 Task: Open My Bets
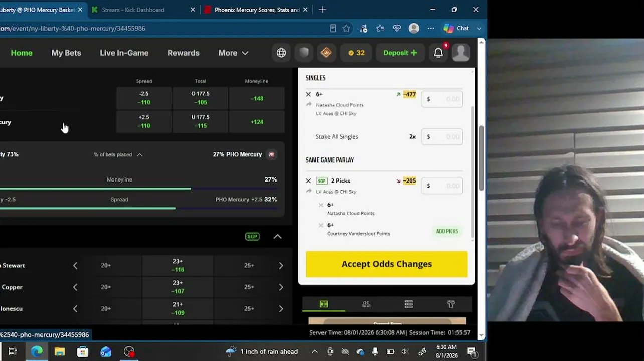point(66,53)
